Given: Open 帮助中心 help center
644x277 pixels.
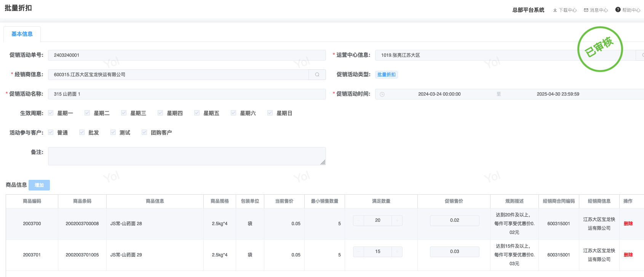Looking at the screenshot, I should click(x=628, y=10).
